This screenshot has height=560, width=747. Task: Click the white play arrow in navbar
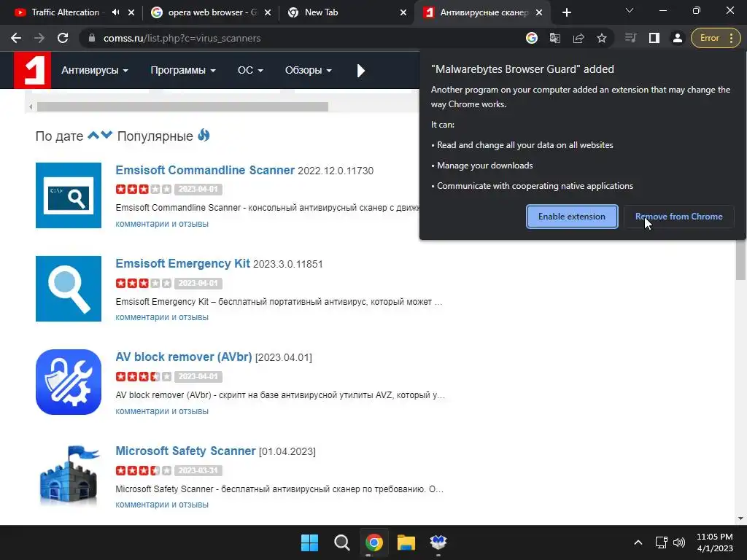tap(360, 71)
